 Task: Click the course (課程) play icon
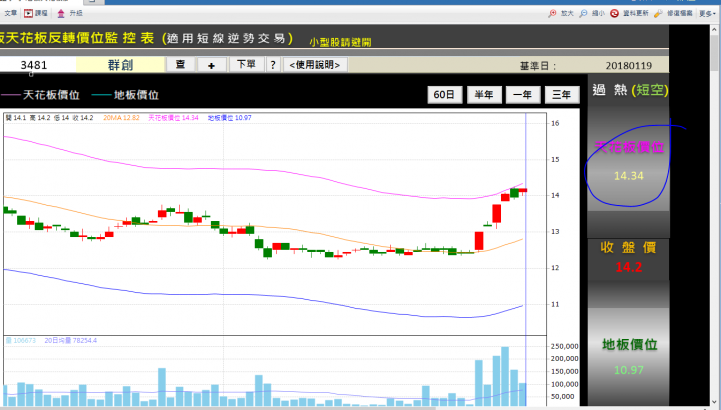coord(29,13)
